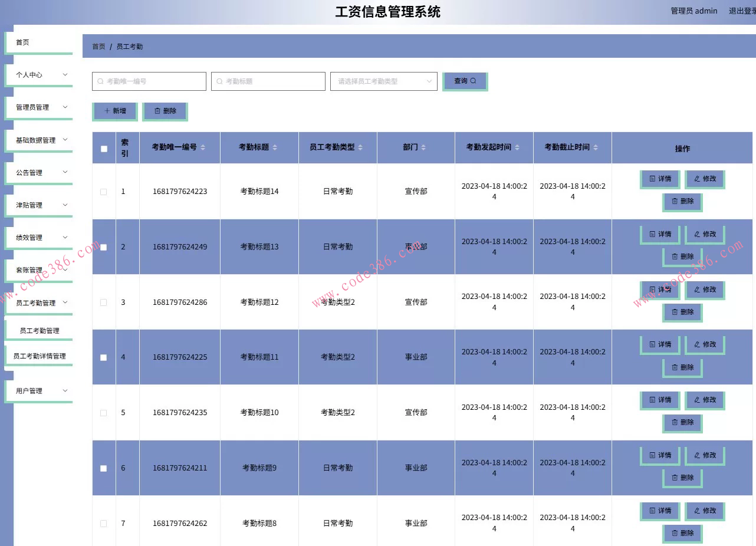Open the 员工考勤详情管理 submenu item
Image resolution: width=756 pixels, height=546 pixels.
(39, 356)
